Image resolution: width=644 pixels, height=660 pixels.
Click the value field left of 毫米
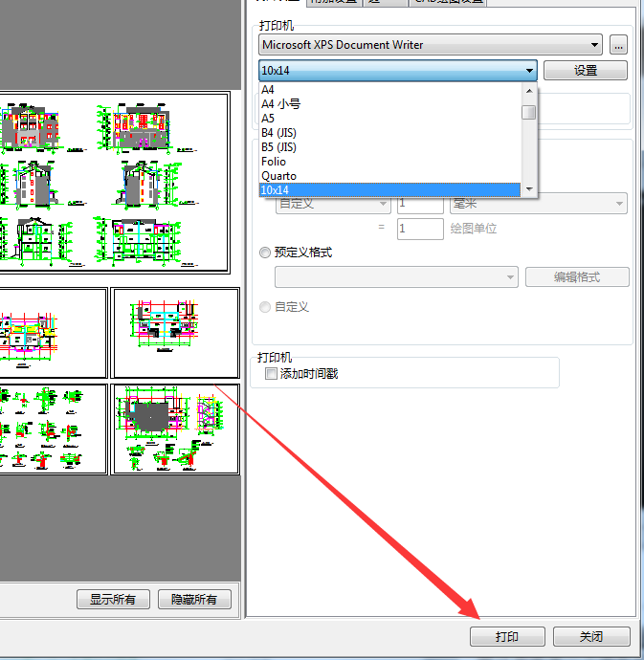pos(420,204)
